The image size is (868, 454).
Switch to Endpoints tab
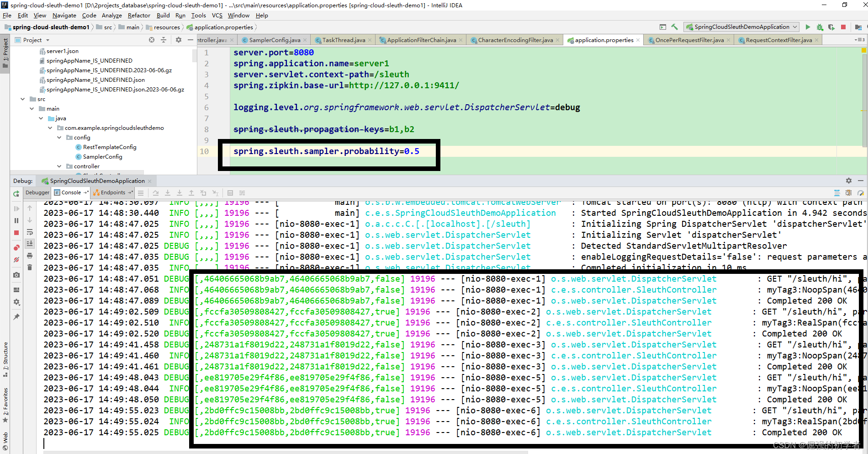[x=113, y=192]
